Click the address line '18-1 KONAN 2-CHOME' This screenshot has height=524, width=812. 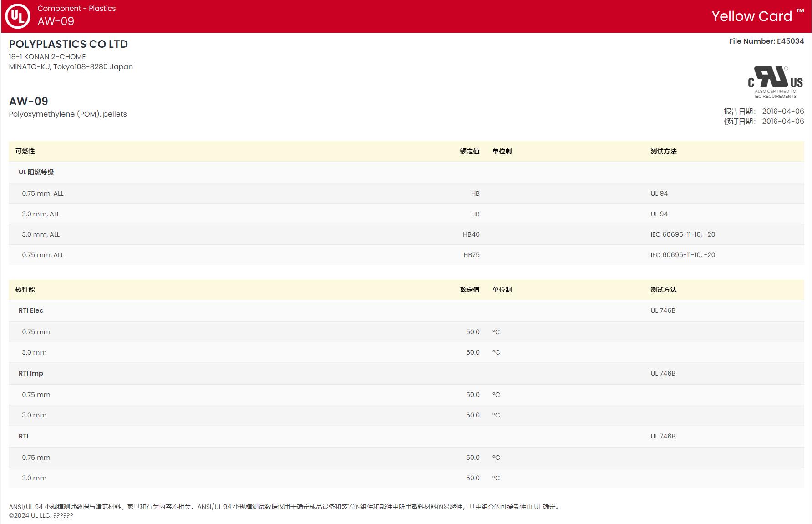coord(47,56)
